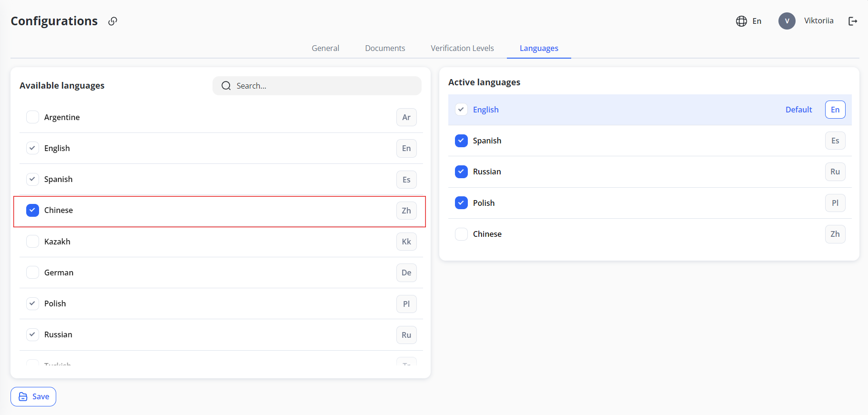Screen dimensions: 868x415
Task: Check the Kazakh checkbox
Action: 32,242
